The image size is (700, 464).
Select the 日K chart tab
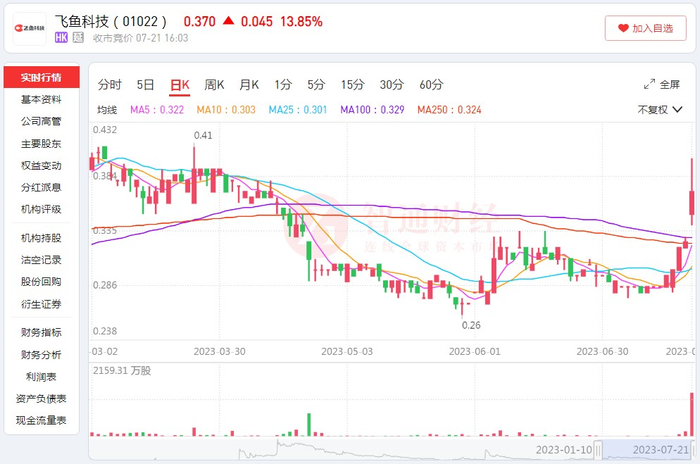click(180, 85)
